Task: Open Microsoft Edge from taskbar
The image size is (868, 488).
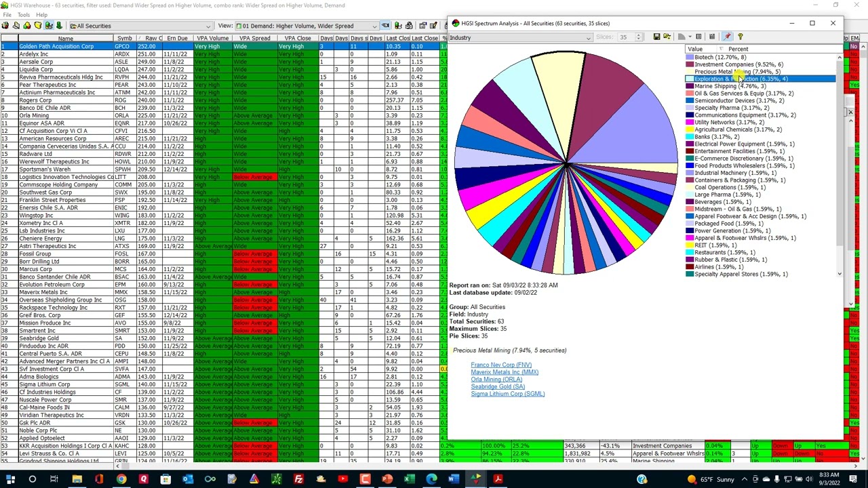Action: click(431, 479)
